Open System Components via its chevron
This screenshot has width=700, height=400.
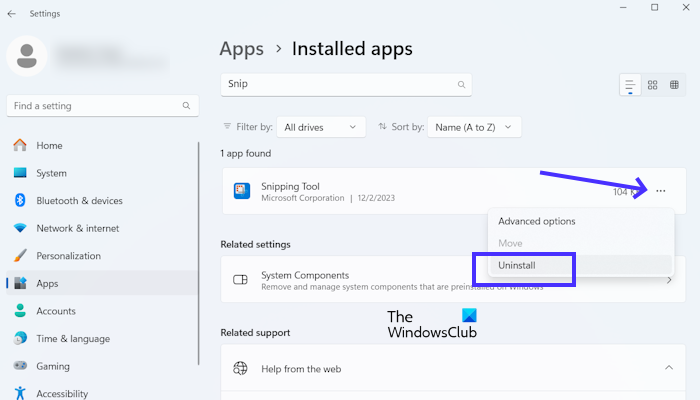pos(669,280)
